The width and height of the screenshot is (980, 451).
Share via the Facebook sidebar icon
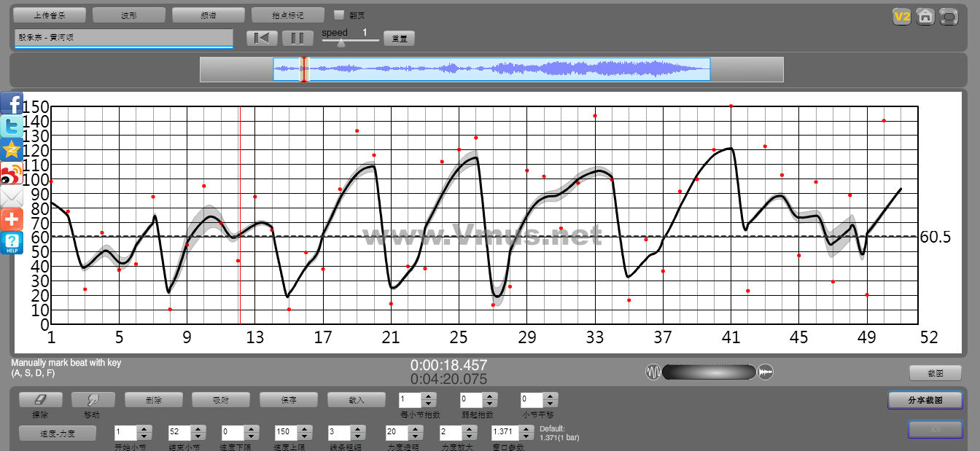[x=12, y=103]
